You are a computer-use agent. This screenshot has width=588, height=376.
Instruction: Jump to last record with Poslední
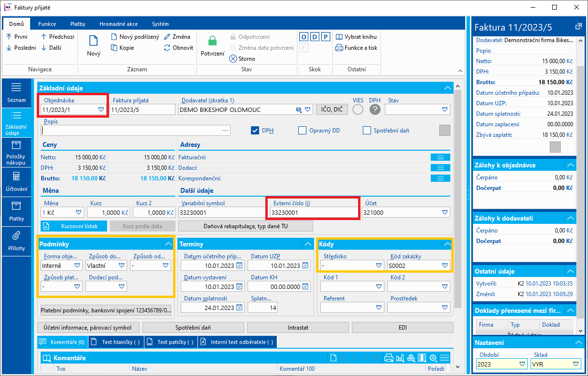21,48
